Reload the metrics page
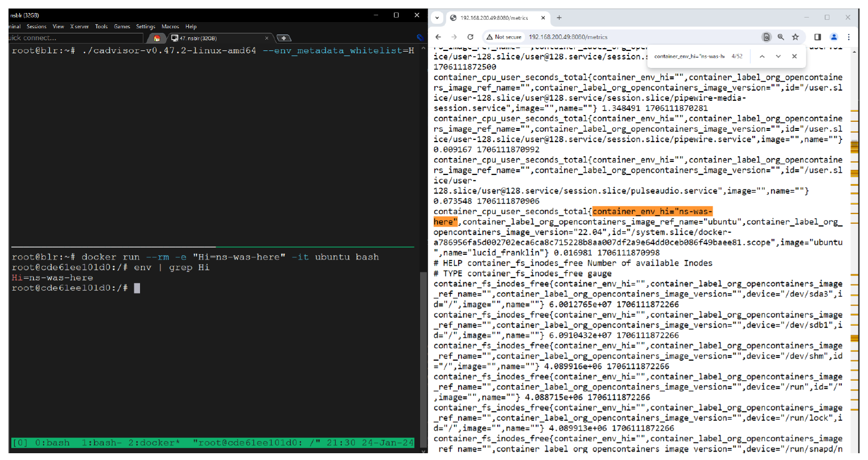Screen dimensions: 868x460 point(470,37)
